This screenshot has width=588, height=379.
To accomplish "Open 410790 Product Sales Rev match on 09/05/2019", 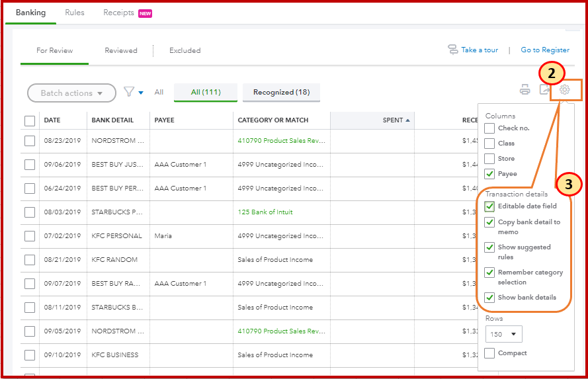I will click(x=281, y=331).
